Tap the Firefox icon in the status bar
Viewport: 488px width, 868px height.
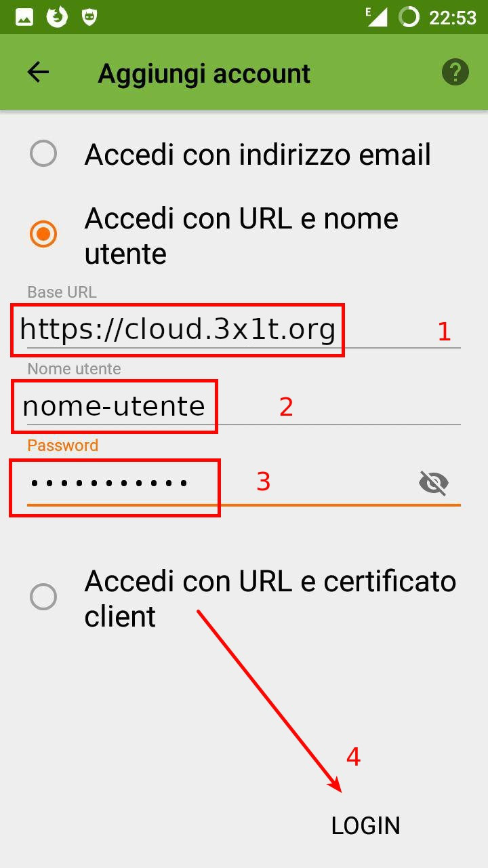click(x=58, y=17)
